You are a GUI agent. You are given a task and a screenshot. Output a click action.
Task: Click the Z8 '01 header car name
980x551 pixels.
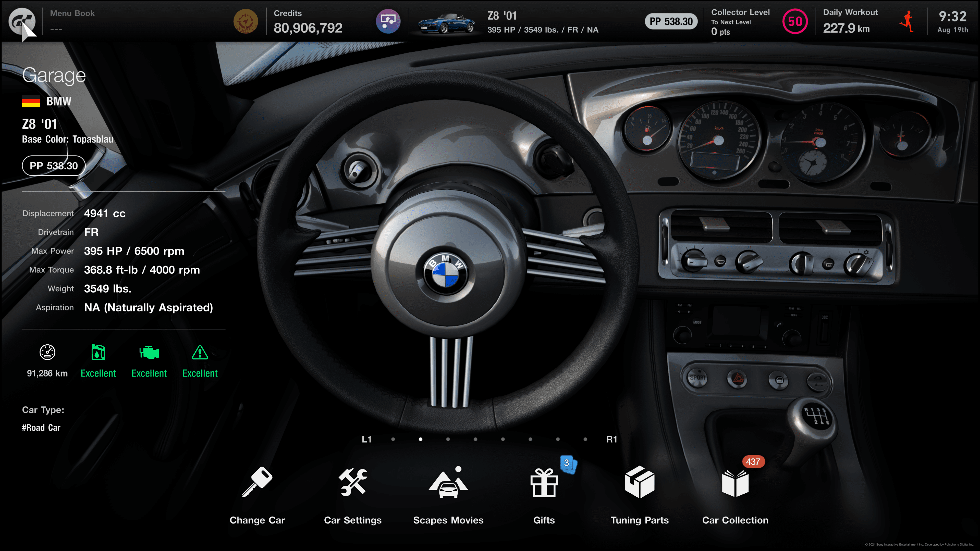pyautogui.click(x=502, y=16)
